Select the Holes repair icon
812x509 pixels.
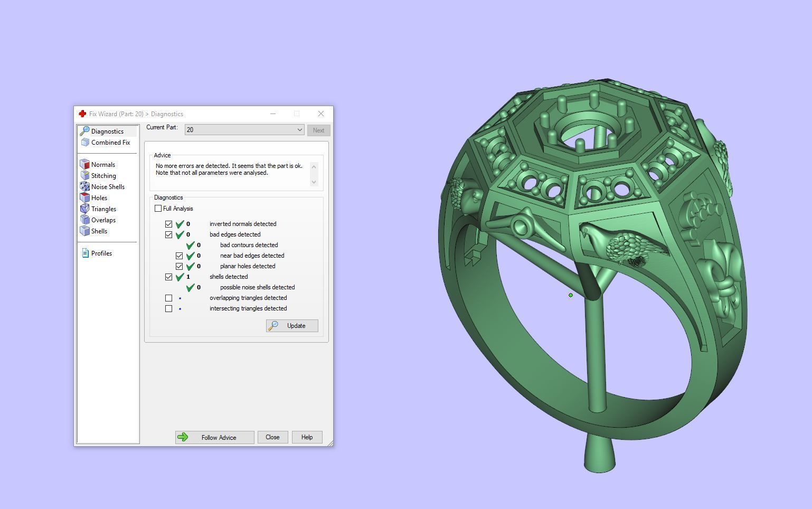(x=85, y=198)
